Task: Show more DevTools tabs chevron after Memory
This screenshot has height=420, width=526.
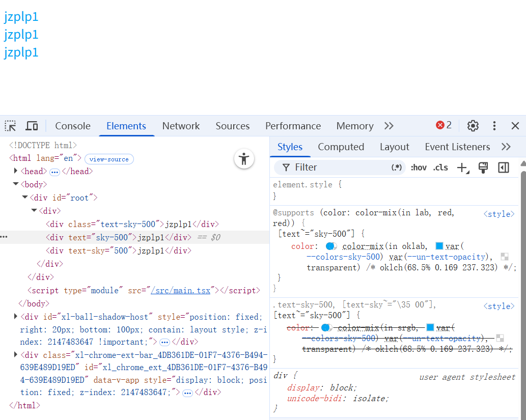Action: point(389,126)
